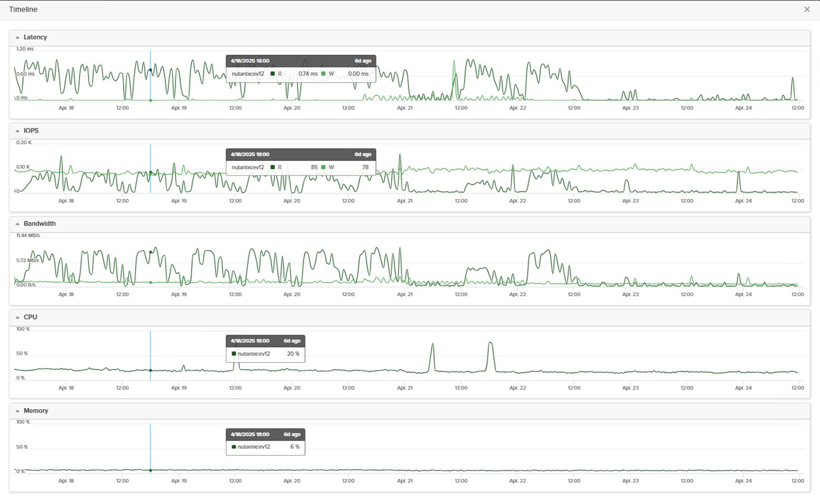
Task: Click the nutanixcev12 swatch in Memory tooltip
Action: [x=234, y=447]
